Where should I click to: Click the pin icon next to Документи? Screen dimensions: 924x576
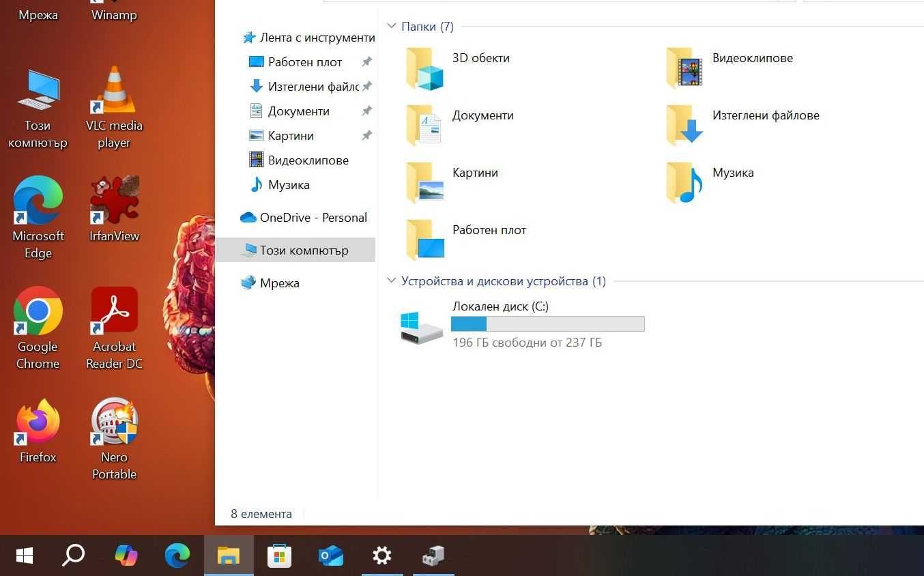coord(367,111)
